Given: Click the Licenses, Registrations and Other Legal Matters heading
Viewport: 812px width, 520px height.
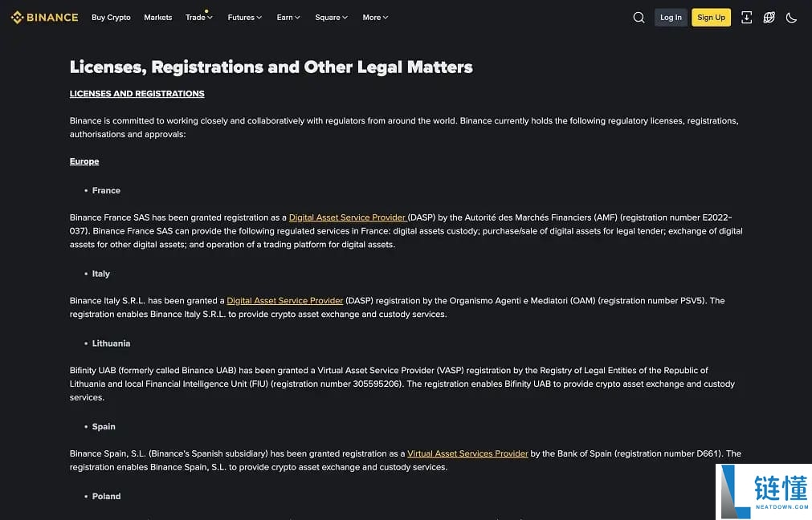Looking at the screenshot, I should [x=271, y=67].
